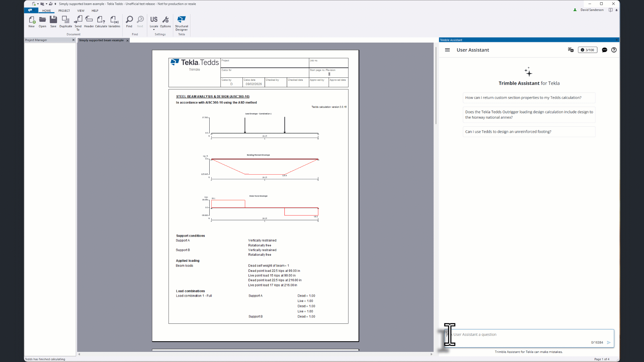Click the quick access third toolbar icon
Viewport: 644px width, 362px height.
tap(51, 4)
